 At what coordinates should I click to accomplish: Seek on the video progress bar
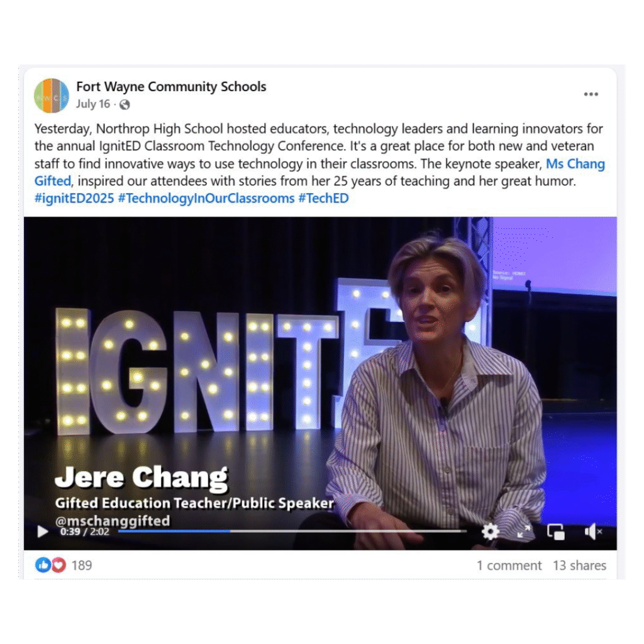pyautogui.click(x=292, y=531)
